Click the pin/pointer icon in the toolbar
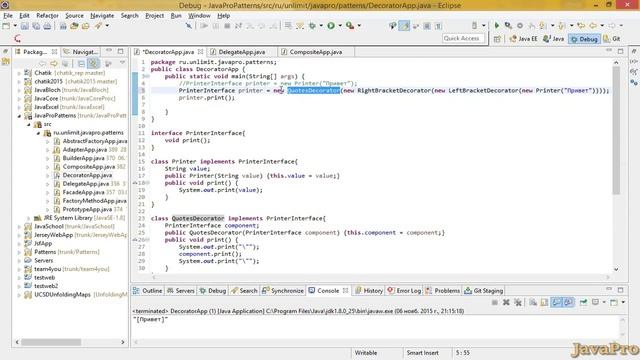Screen dimensions: 640x360 click(392, 26)
